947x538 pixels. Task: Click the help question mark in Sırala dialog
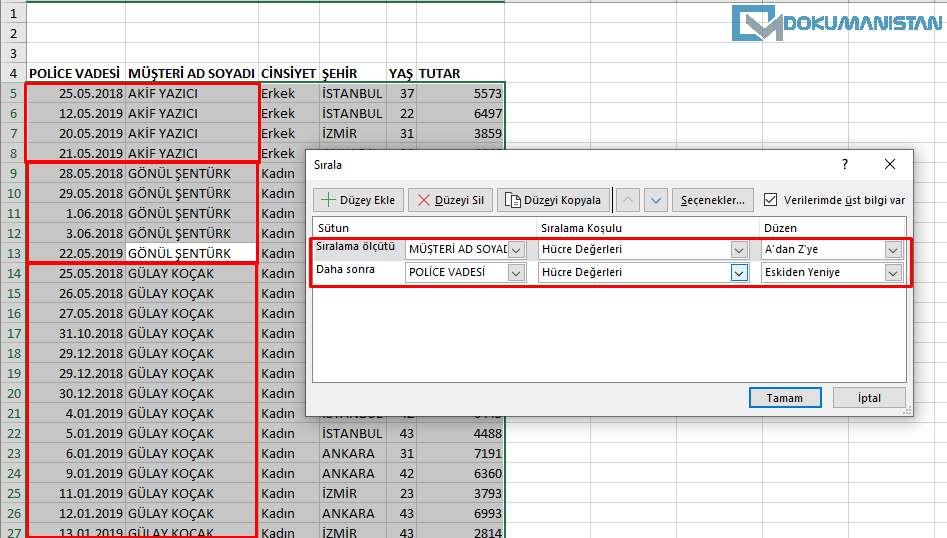click(x=845, y=164)
